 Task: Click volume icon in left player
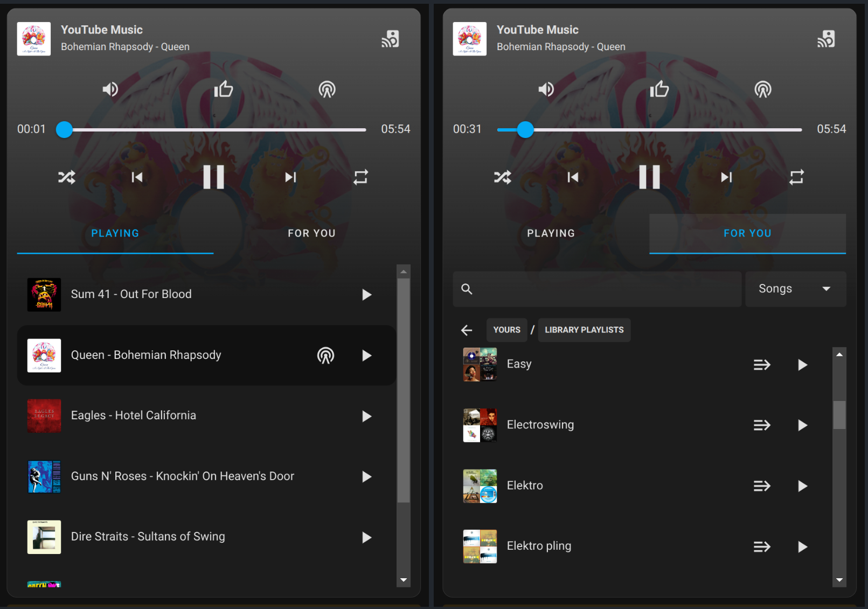click(x=110, y=89)
